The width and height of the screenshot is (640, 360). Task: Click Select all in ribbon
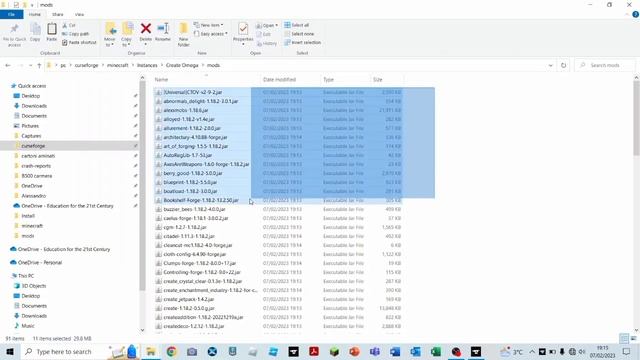(x=297, y=25)
